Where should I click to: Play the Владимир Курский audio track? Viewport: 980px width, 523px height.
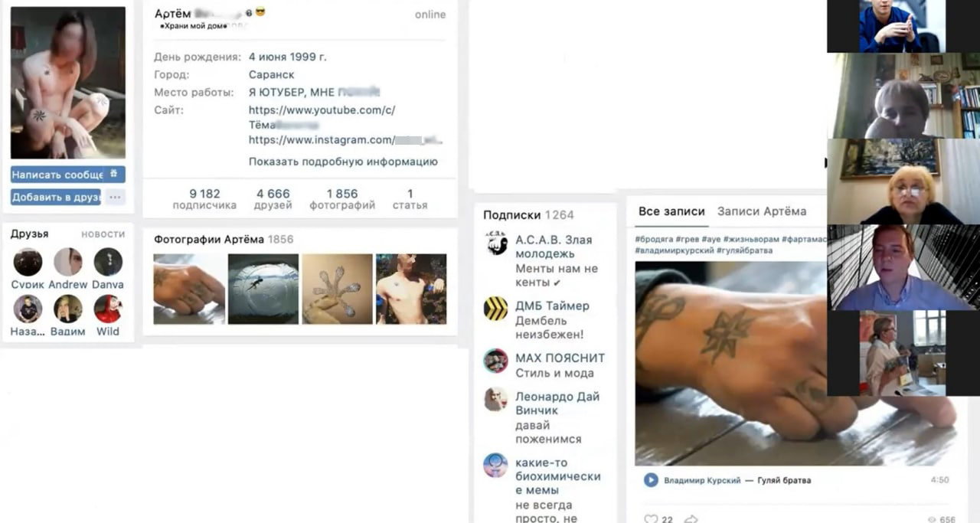651,480
